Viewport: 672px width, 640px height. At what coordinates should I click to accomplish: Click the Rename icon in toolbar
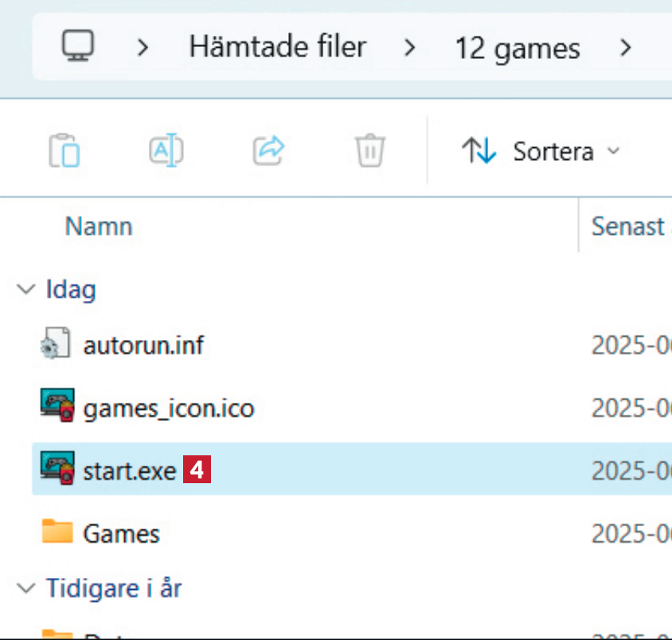coord(166,150)
